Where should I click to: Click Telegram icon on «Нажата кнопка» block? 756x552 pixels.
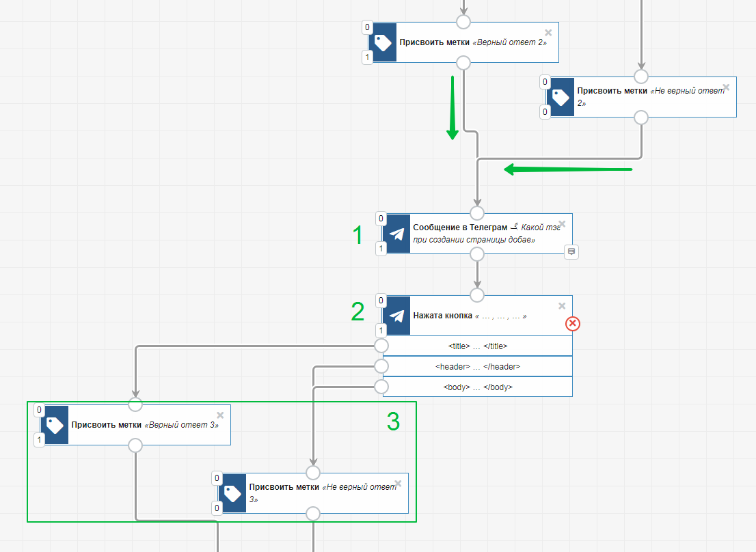click(397, 316)
